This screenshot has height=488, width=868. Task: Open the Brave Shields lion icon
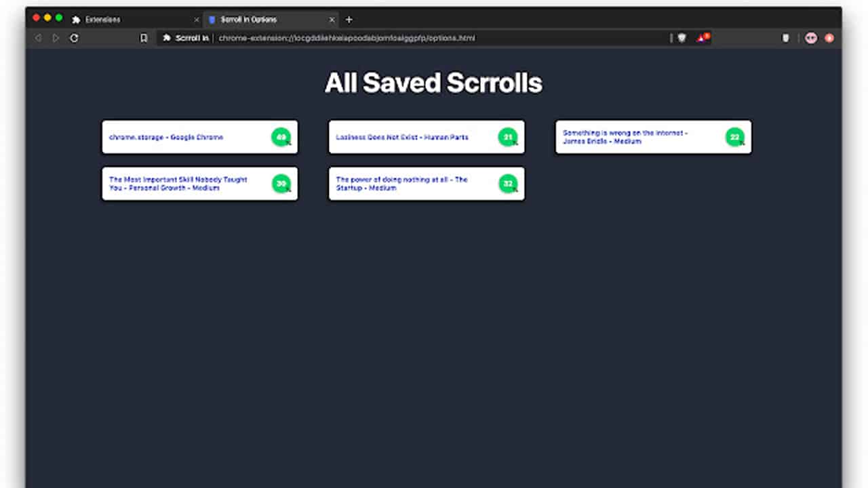[682, 38]
